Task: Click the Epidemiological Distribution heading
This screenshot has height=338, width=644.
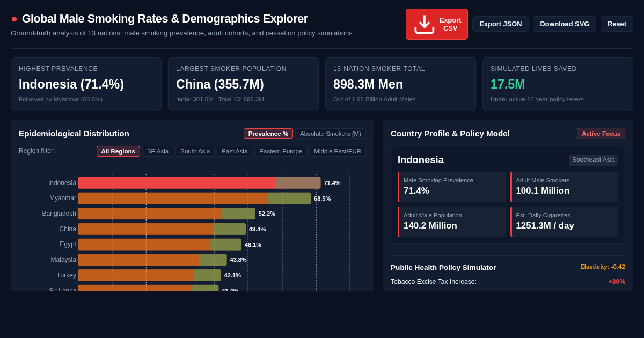Action: coord(74,134)
